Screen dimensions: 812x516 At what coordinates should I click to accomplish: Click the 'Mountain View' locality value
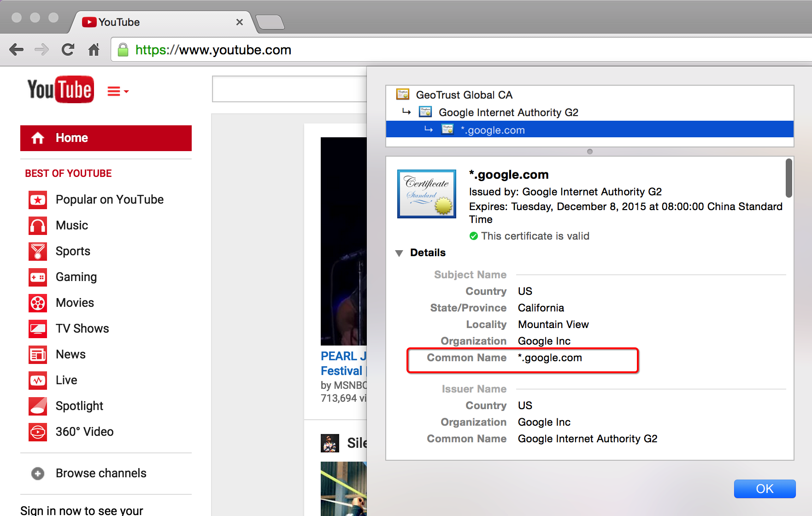tap(553, 324)
